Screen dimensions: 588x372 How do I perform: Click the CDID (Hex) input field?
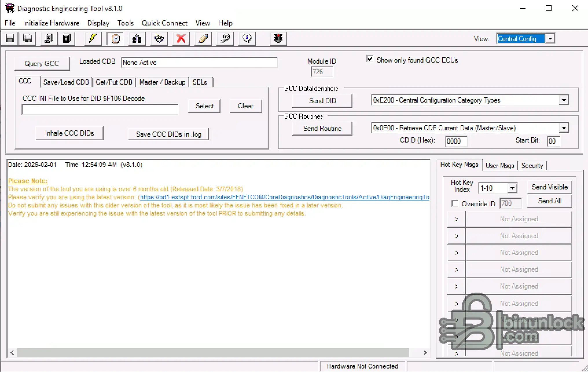(x=456, y=141)
